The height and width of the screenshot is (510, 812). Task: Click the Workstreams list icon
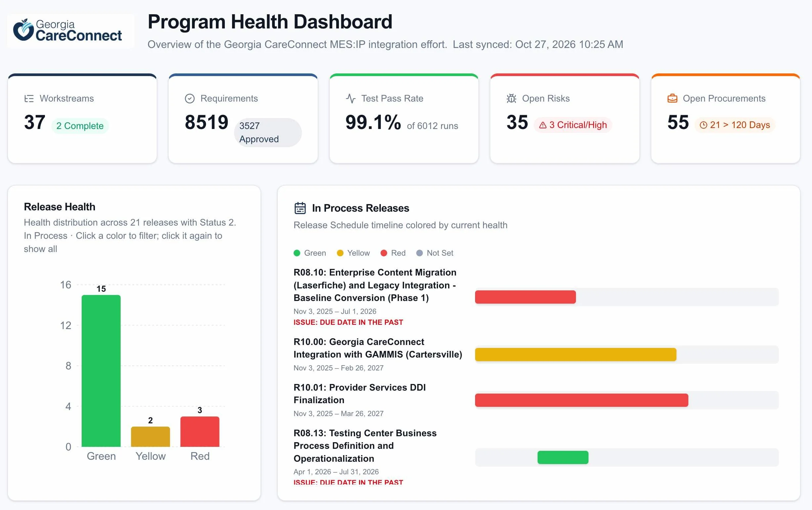(29, 99)
